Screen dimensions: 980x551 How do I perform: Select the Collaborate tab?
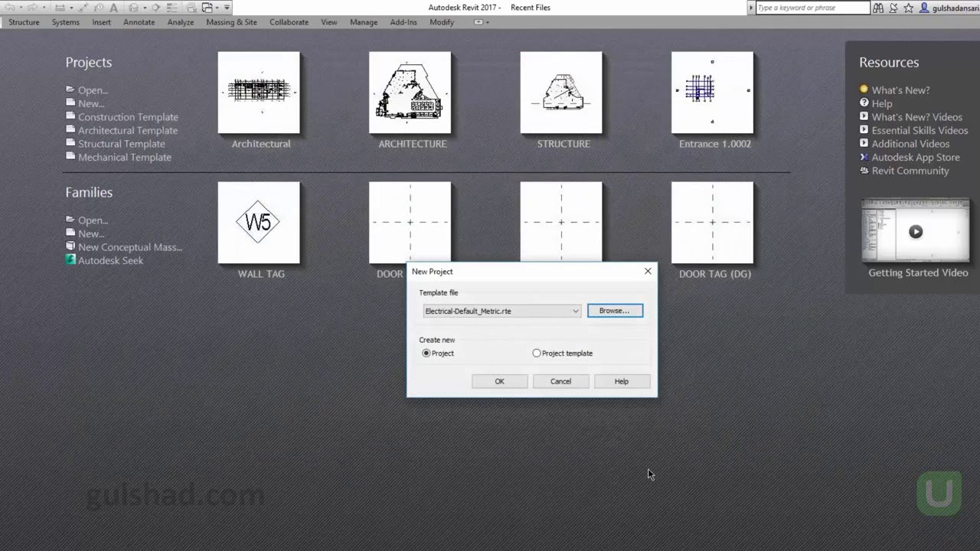click(x=289, y=22)
